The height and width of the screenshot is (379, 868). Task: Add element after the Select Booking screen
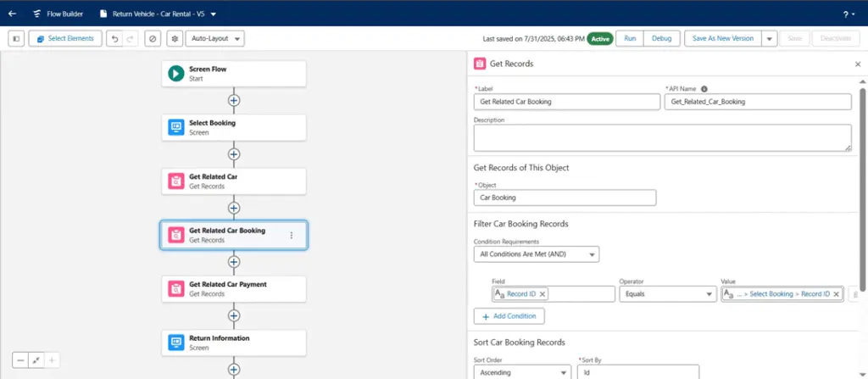point(234,154)
